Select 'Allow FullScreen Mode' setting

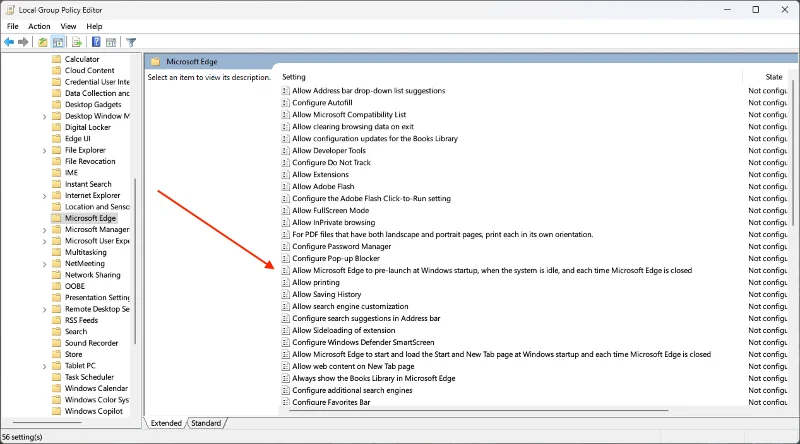[330, 210]
